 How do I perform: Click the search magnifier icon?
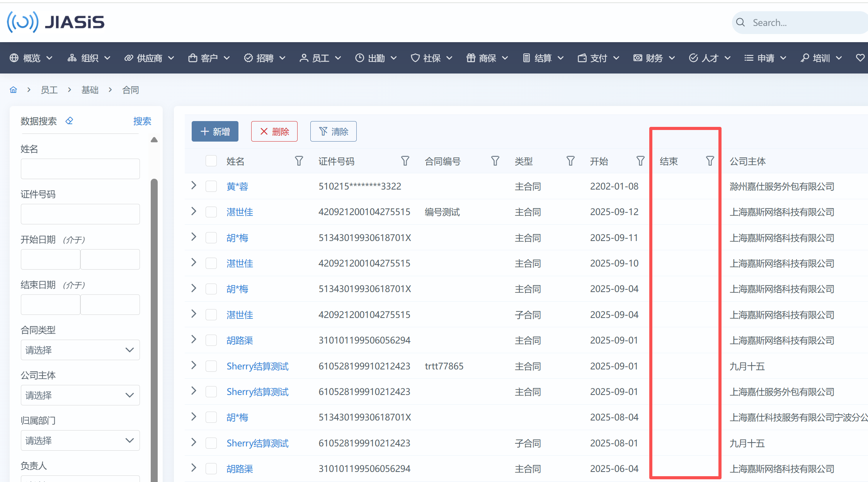(x=740, y=22)
